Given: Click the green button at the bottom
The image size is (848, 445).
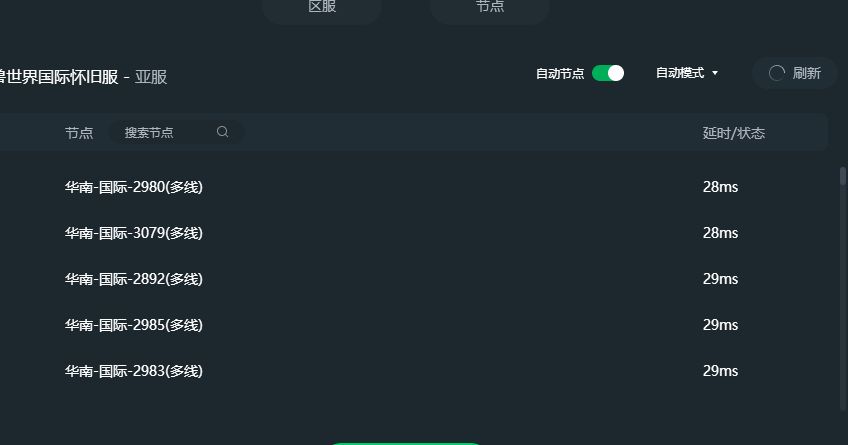Looking at the screenshot, I should coord(405,443).
